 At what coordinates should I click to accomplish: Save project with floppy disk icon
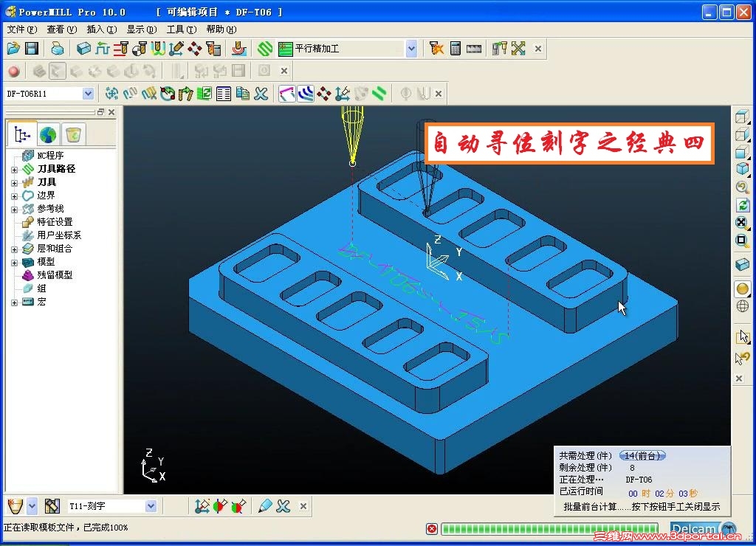[32, 48]
